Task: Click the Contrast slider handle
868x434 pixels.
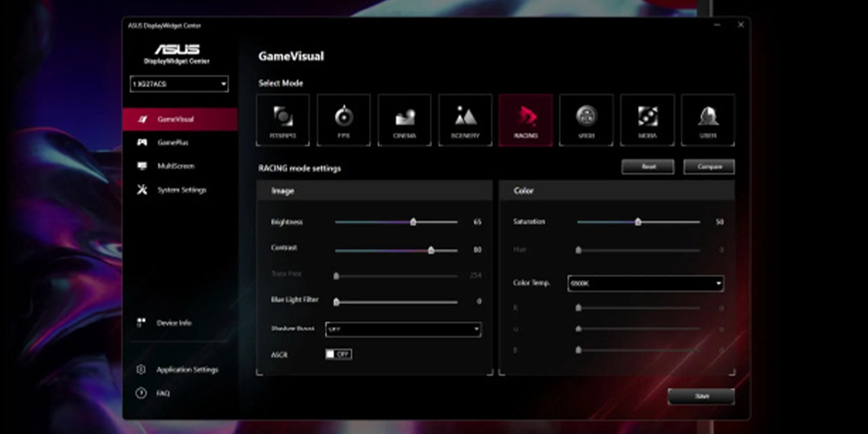Action: 431,250
